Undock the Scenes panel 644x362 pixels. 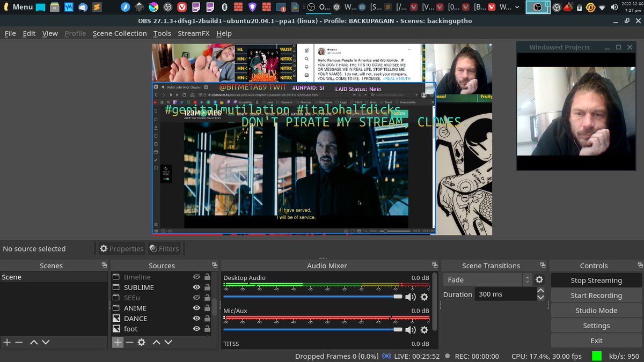pyautogui.click(x=104, y=265)
